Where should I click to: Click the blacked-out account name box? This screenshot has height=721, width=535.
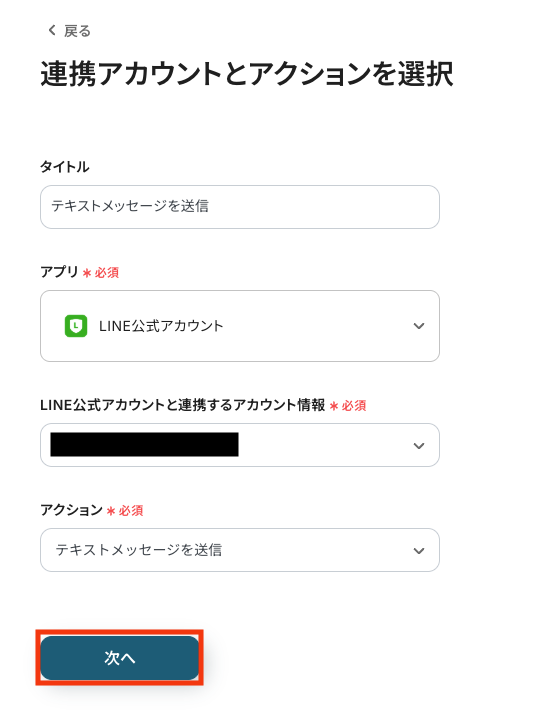pos(144,444)
